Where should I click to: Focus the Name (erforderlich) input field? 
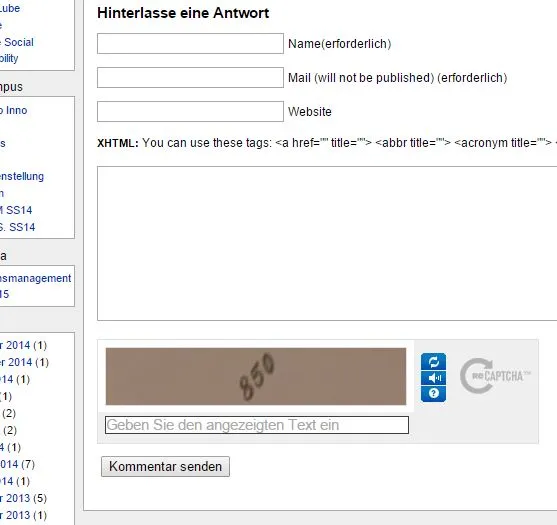190,44
